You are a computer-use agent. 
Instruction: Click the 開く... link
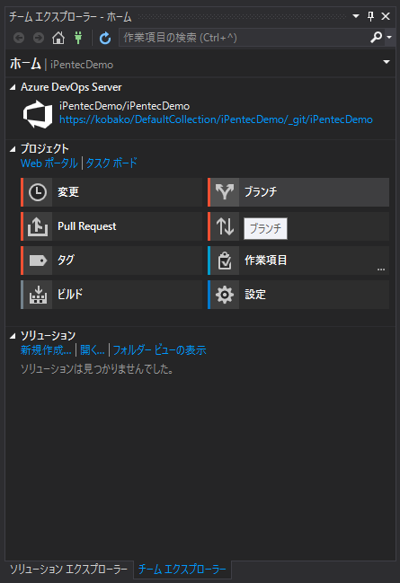(x=92, y=350)
